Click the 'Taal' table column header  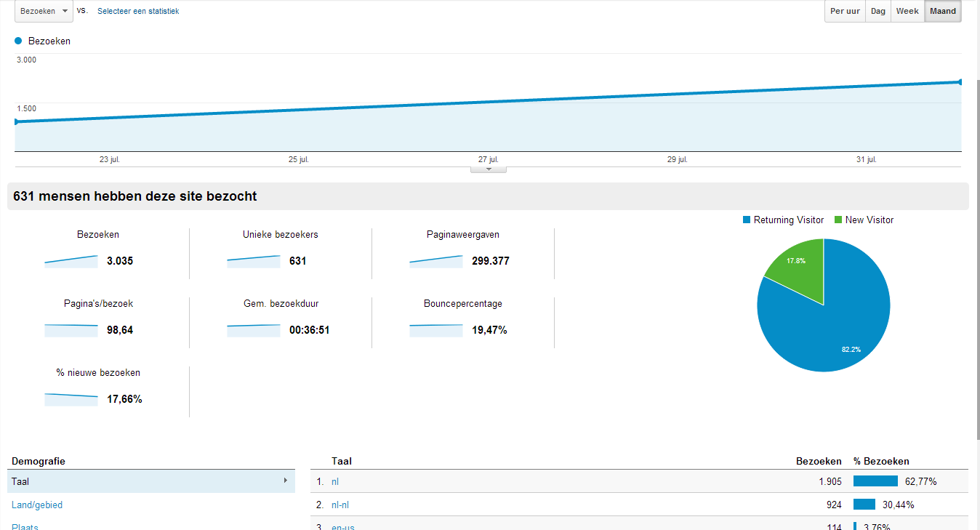pyautogui.click(x=342, y=461)
